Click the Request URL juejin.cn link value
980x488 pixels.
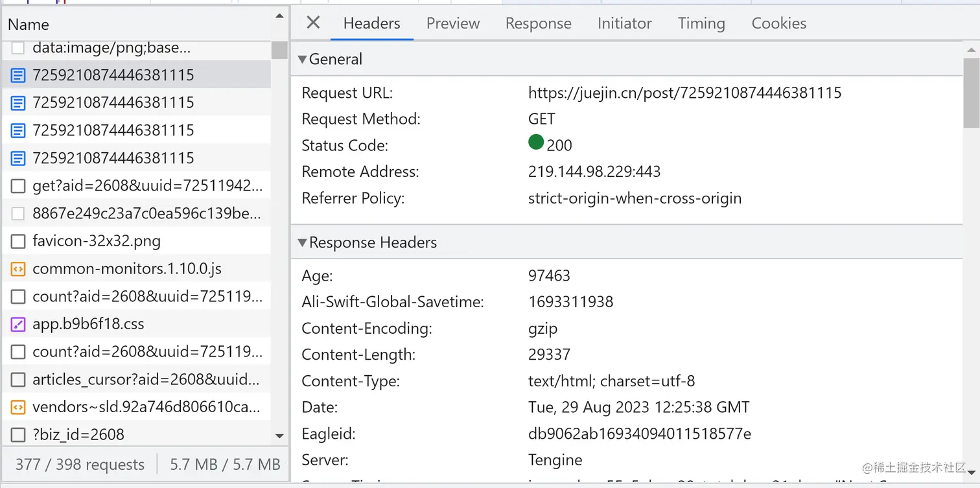[684, 93]
